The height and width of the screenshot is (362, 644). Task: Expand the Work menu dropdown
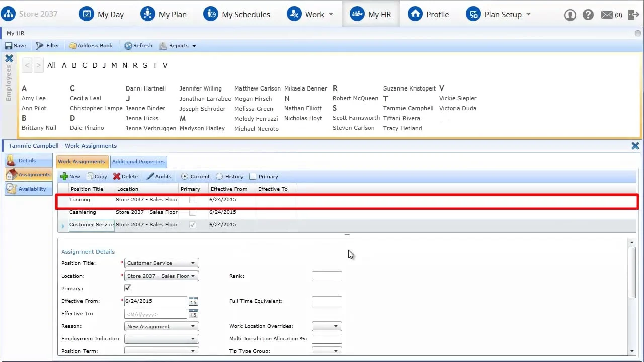(x=331, y=14)
